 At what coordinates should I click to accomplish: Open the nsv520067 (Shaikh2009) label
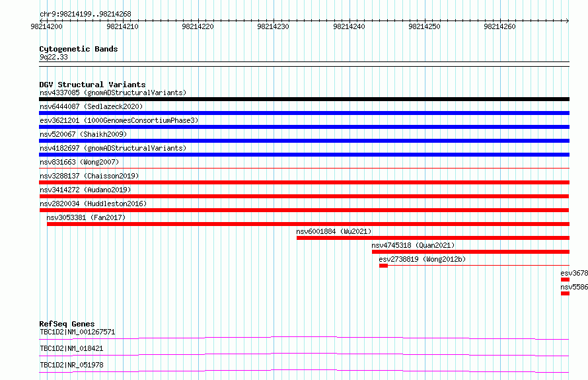click(x=83, y=134)
